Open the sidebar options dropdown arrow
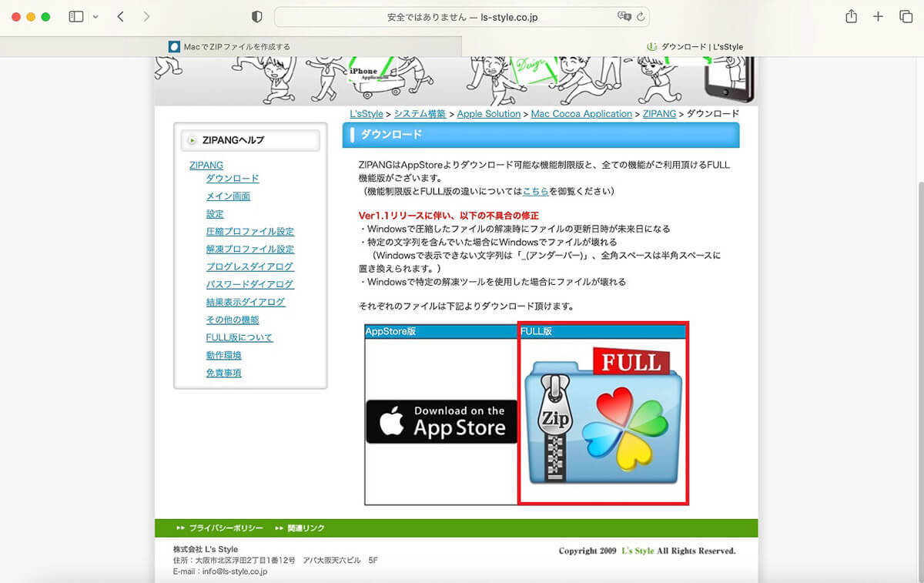This screenshot has width=924, height=583. (x=95, y=17)
